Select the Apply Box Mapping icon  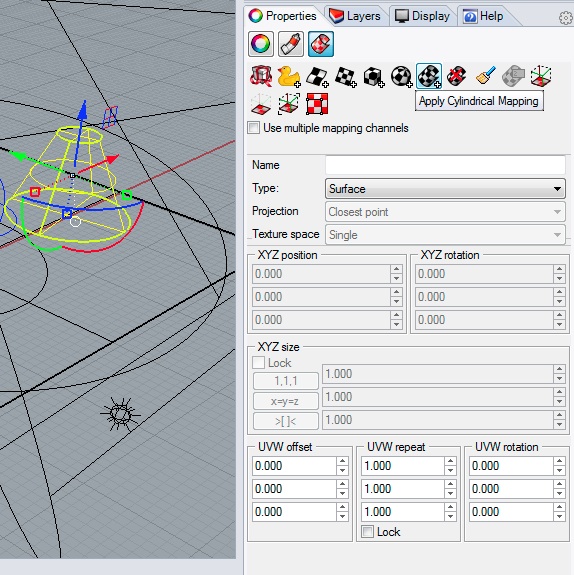click(x=373, y=76)
